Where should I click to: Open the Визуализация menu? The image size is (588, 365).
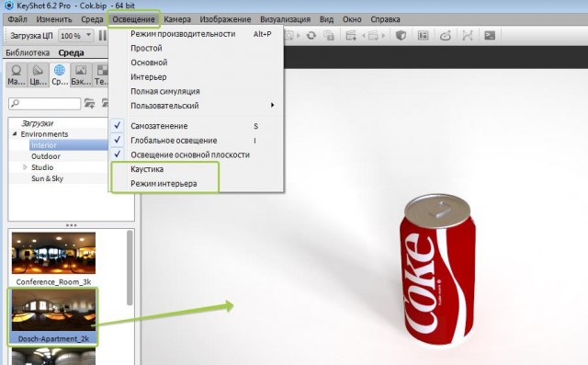[x=286, y=19]
